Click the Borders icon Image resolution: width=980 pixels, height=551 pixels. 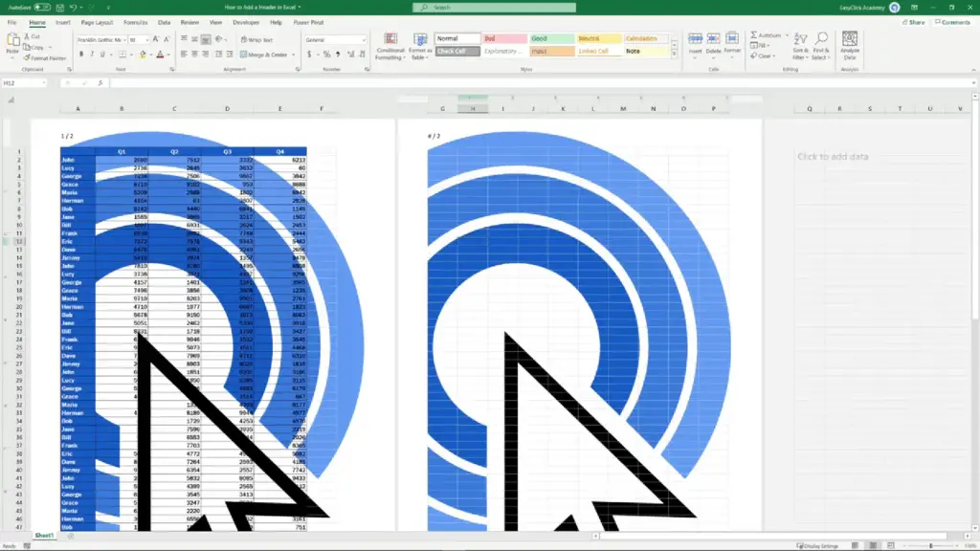[122, 55]
